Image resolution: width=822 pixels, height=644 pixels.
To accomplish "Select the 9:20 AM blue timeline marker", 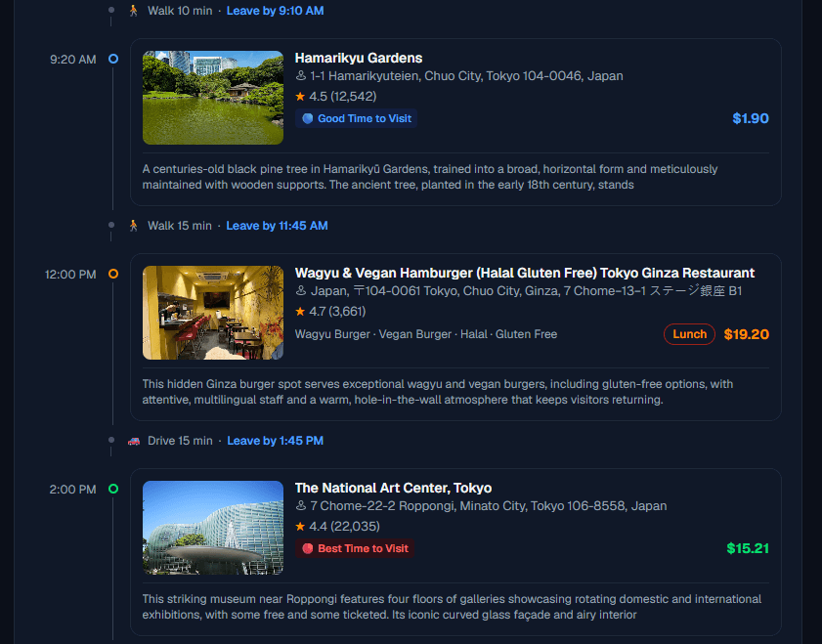I will click(113, 59).
